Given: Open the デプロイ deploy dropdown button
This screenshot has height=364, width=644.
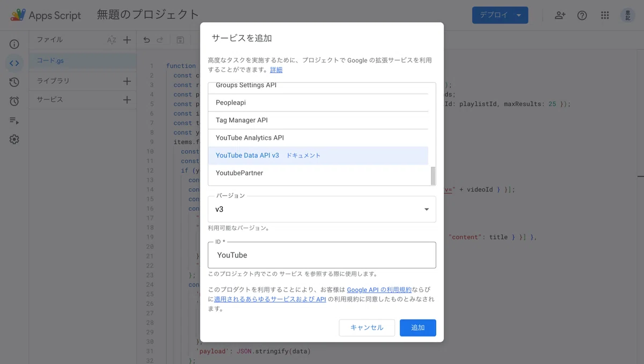Looking at the screenshot, I should 500,15.
